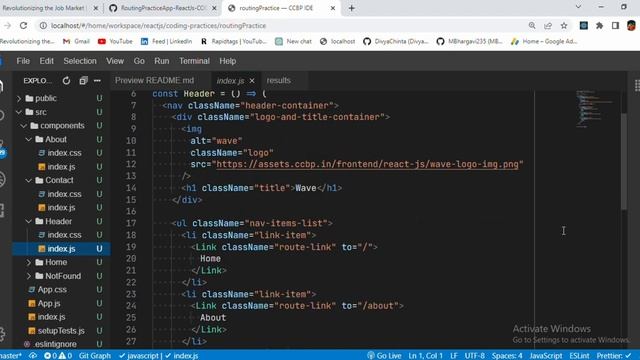The height and width of the screenshot is (360, 640).
Task: Refresh the Explorer file tree
Action: [x=66, y=81]
